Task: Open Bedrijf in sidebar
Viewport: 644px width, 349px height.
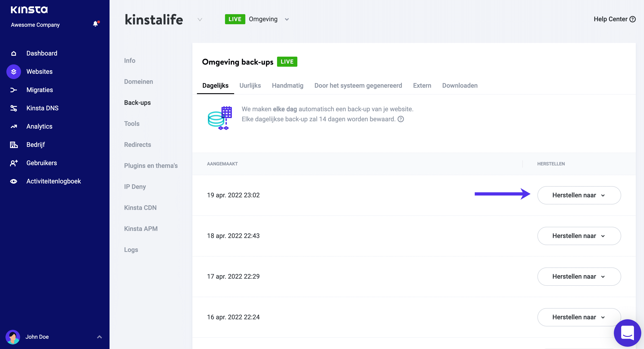Action: pos(36,145)
